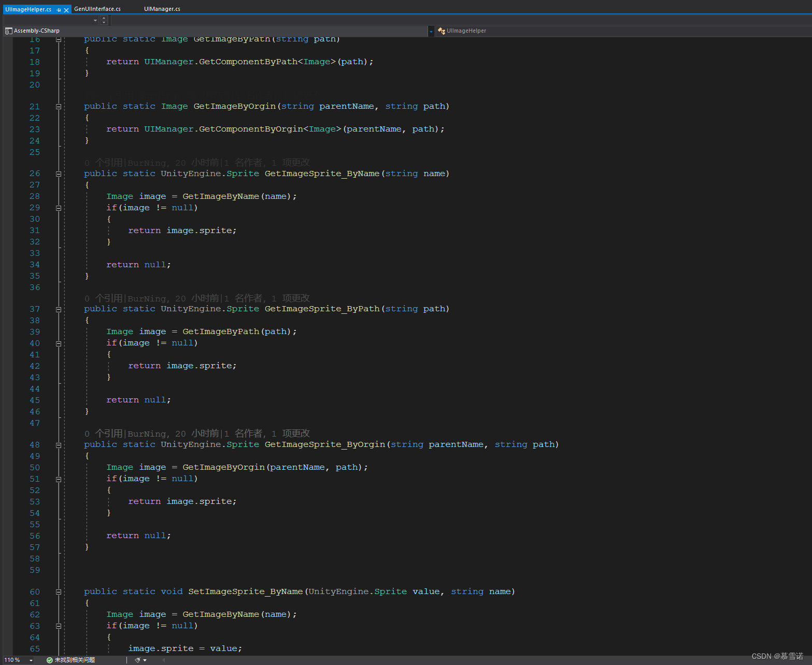Open the 110 % zoom dropdown
This screenshot has width=812, height=665.
coord(31,660)
